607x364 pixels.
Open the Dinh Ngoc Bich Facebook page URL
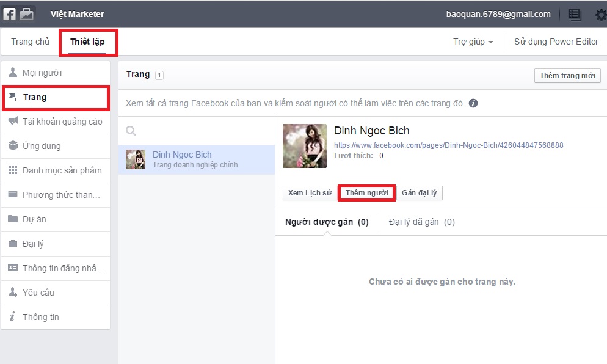449,145
